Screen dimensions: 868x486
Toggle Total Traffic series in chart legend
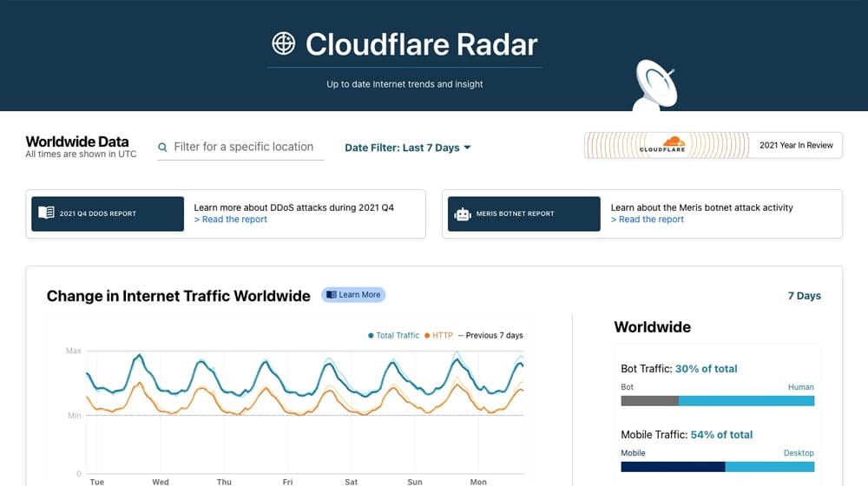(x=394, y=335)
